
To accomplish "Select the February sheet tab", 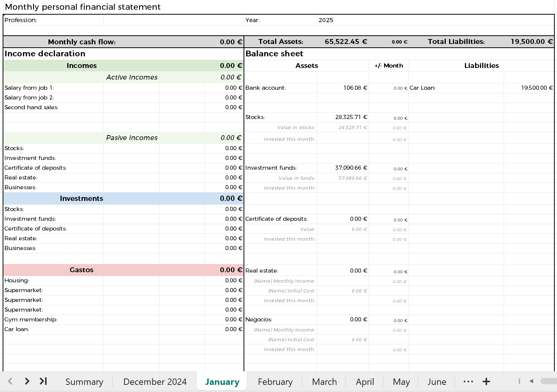I will click(275, 382).
